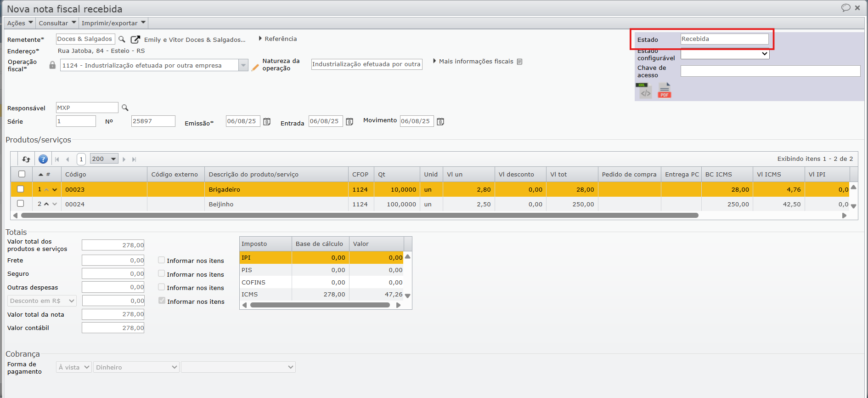Sort grid by Descrição do produto/serviço column

254,175
